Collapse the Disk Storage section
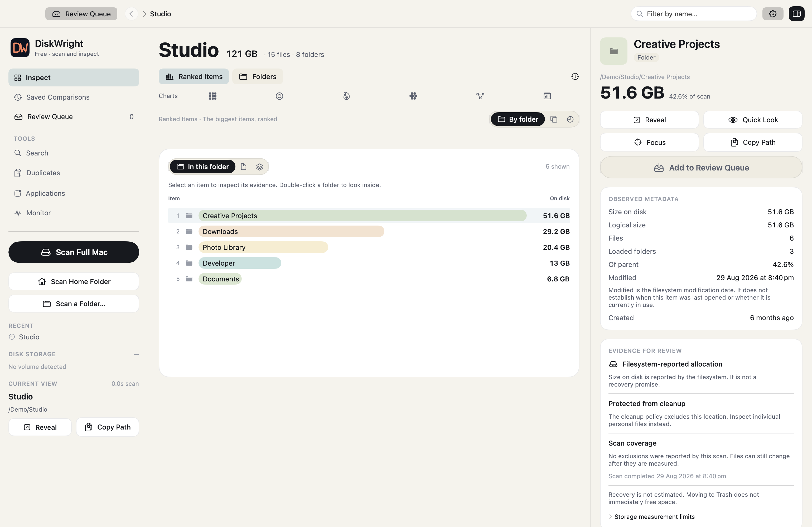This screenshot has height=527, width=812. pos(136,354)
